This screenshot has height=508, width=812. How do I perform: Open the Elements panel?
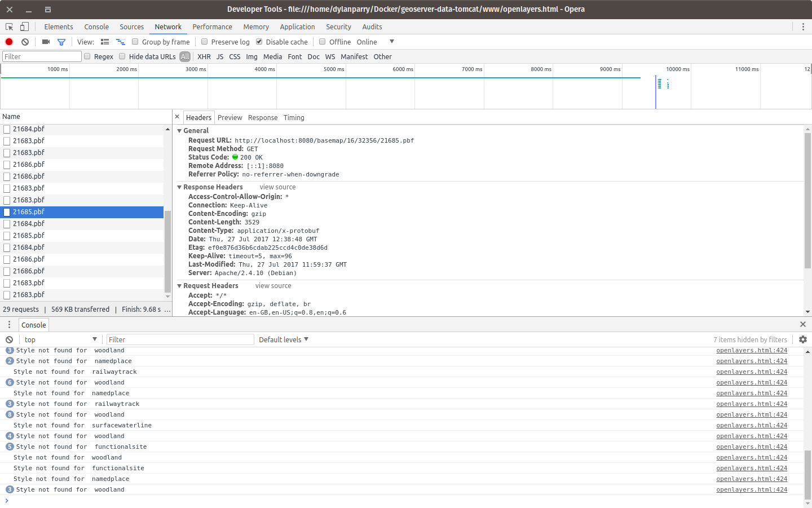tap(58, 26)
